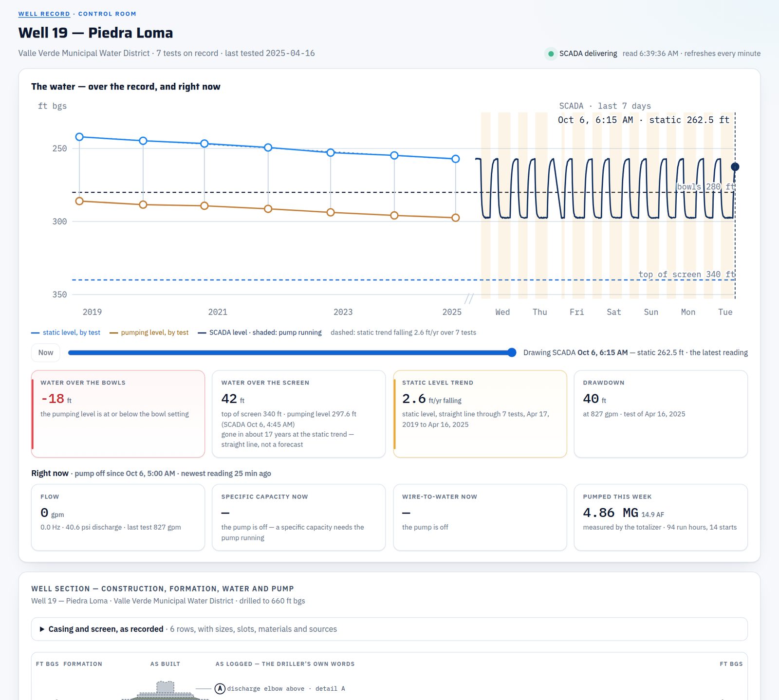
Task: Select the Pumped this week card
Action: pos(661,517)
